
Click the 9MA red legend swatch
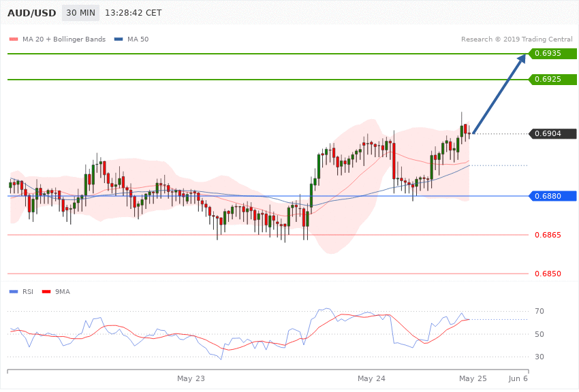pyautogui.click(x=46, y=292)
